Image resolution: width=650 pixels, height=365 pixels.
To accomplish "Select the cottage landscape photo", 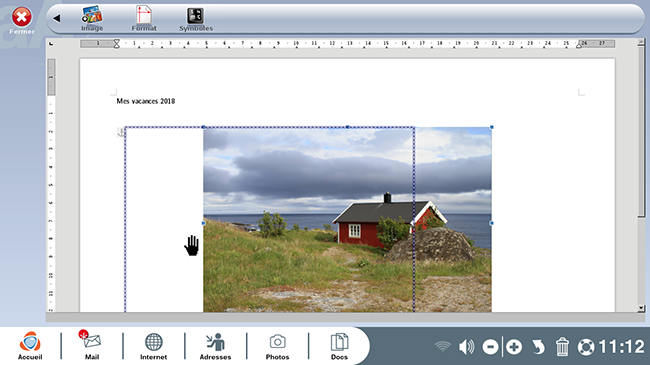I will (347, 219).
